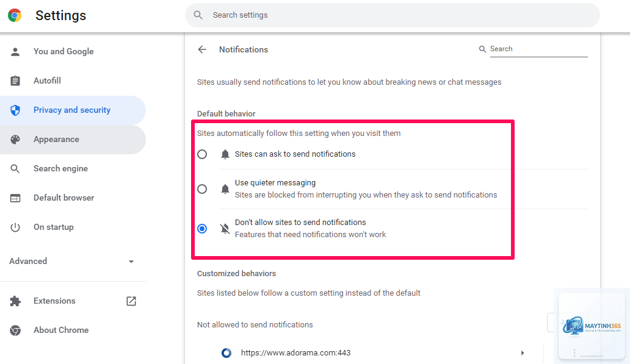
Task: Open Default browser settings
Action: coord(73,198)
